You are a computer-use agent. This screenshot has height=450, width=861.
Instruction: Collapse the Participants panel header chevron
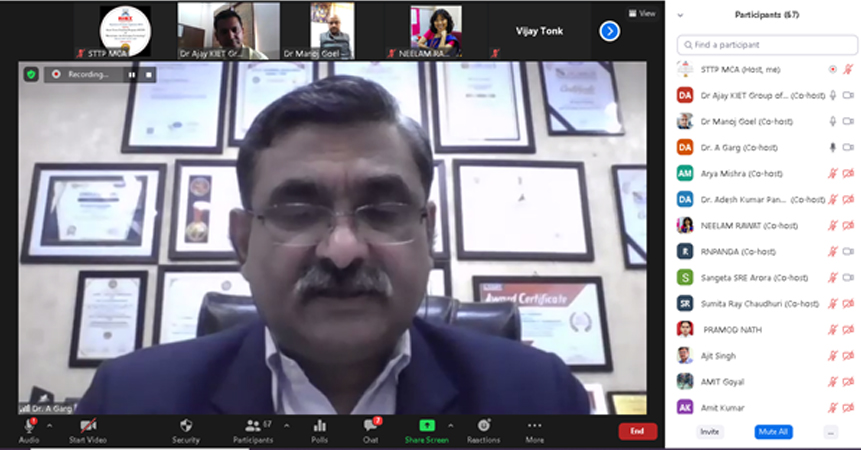[x=681, y=15]
